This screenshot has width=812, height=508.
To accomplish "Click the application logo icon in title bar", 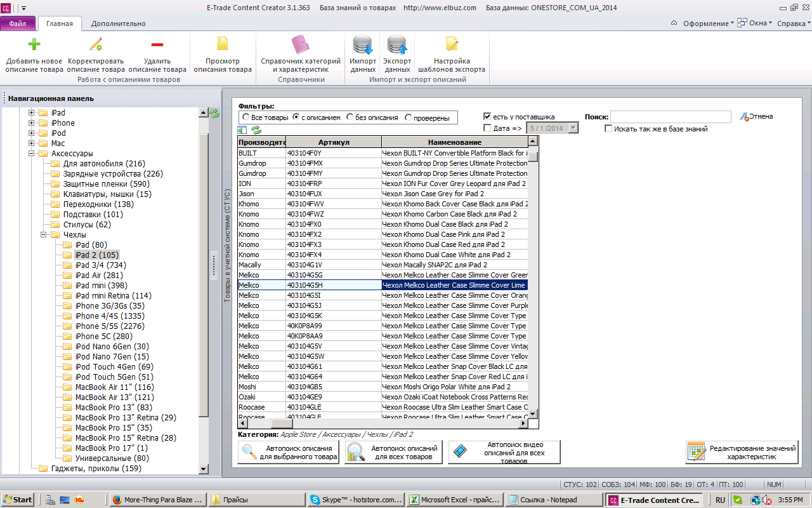I will coord(7,8).
